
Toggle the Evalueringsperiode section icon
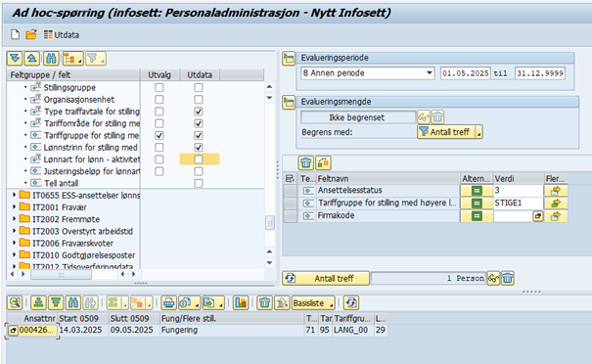[x=289, y=59]
